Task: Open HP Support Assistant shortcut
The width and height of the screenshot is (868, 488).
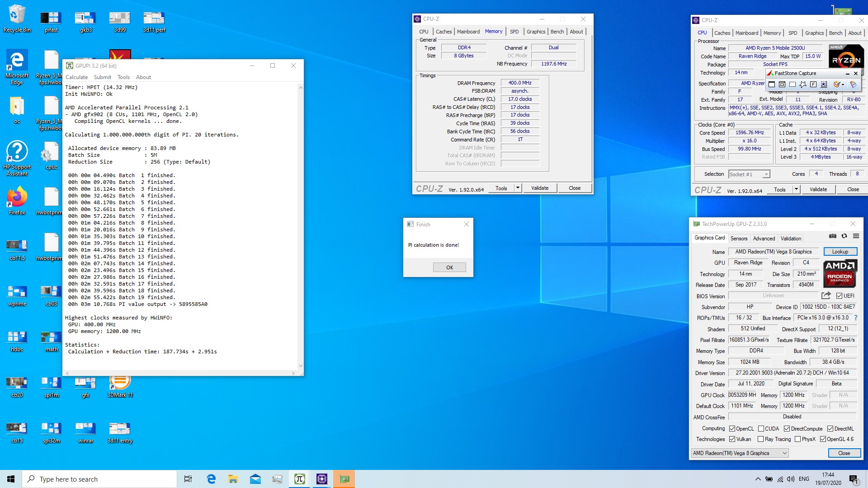Action: pyautogui.click(x=17, y=158)
